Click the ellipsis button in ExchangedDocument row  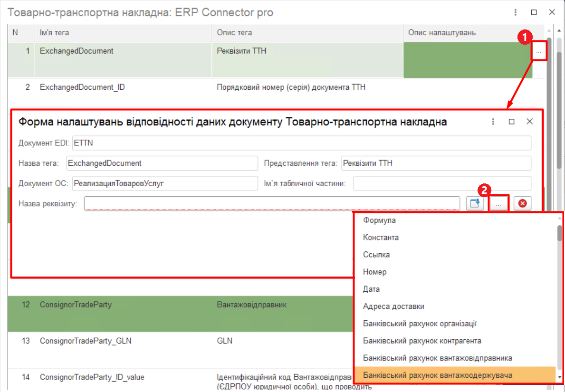[538, 51]
